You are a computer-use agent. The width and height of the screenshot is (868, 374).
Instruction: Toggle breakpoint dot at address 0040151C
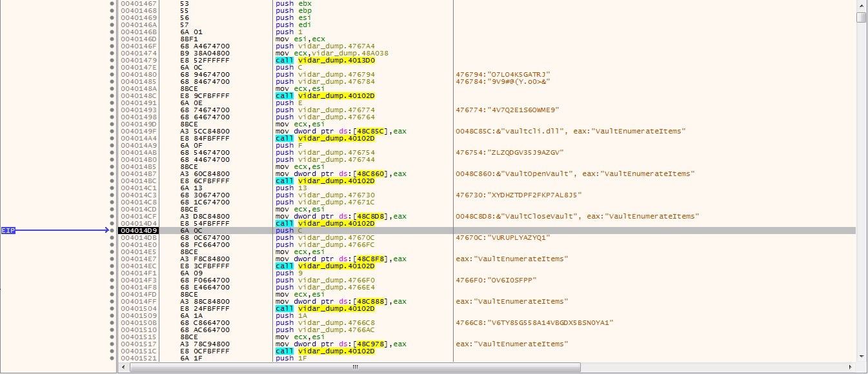pos(116,351)
